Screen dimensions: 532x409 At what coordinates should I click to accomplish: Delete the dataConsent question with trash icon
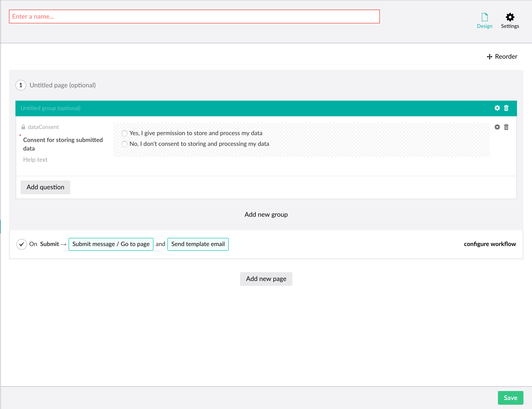(x=506, y=127)
